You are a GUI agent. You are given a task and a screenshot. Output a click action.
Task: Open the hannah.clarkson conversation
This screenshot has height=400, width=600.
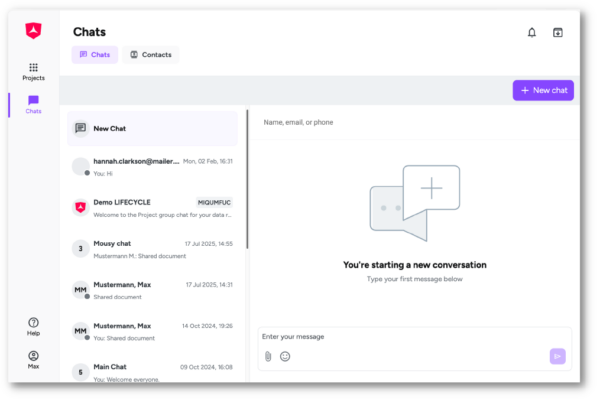153,166
